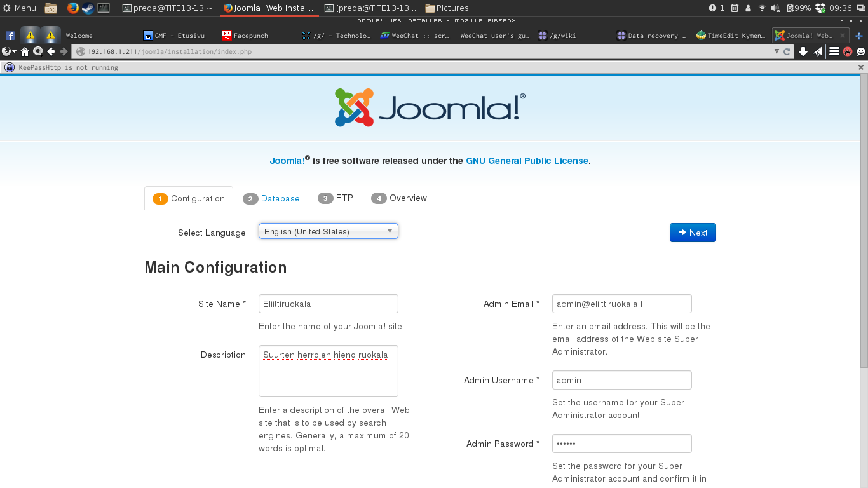Viewport: 868px width, 488px height.
Task: Switch to the first warning-icon pinned tab
Action: click(31, 36)
